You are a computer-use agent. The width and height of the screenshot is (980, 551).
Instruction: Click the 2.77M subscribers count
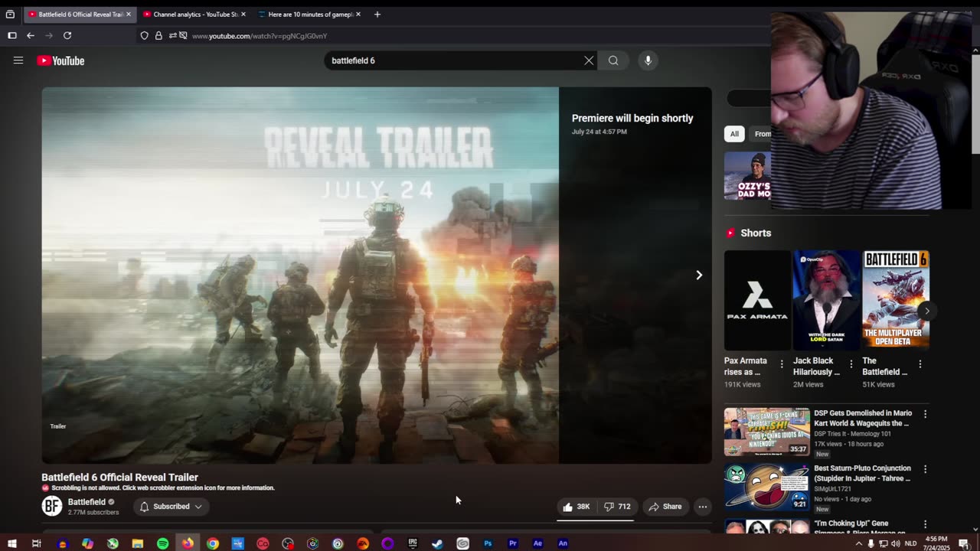(x=93, y=513)
